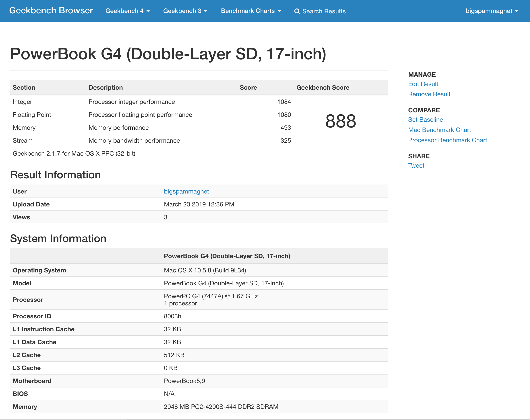Click the 888 Geekbench score
The width and height of the screenshot is (530, 420).
(341, 121)
